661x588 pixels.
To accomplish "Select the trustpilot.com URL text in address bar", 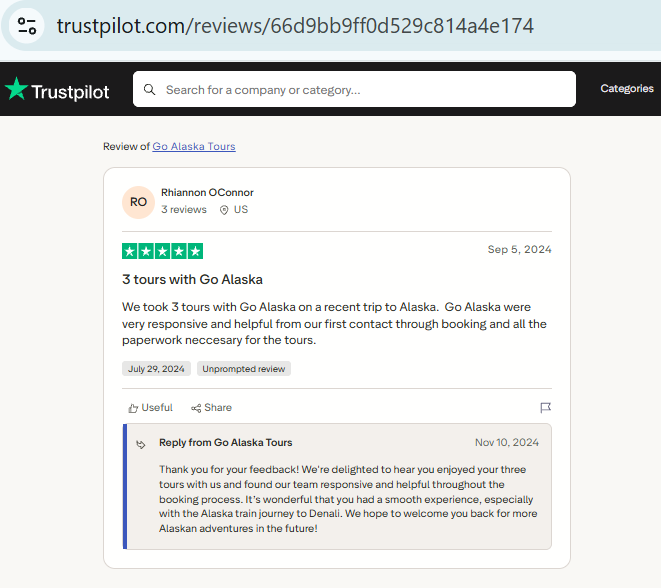I will click(295, 26).
